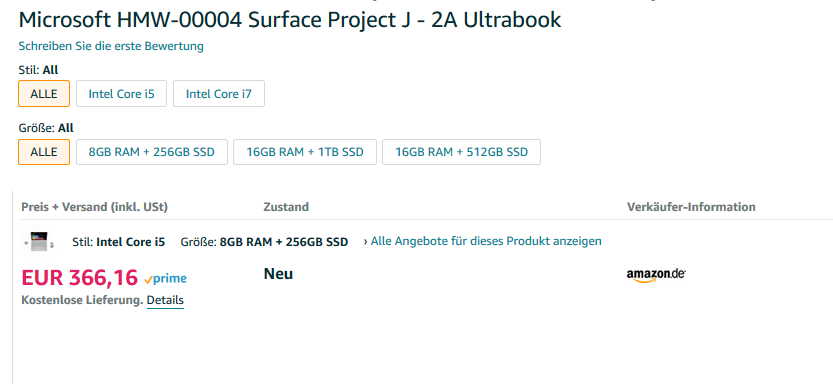The image size is (833, 384).
Task: Click the 'Neu' condition label
Action: click(278, 274)
